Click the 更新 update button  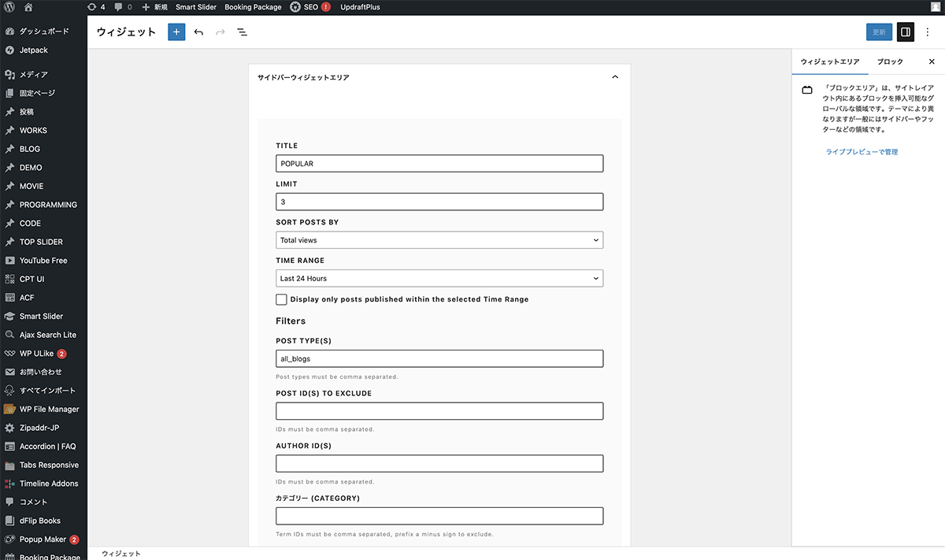click(879, 32)
